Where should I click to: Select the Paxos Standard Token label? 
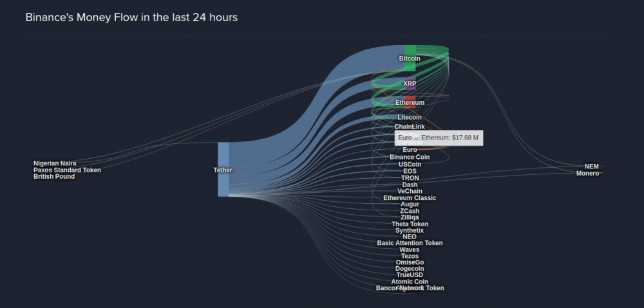67,170
